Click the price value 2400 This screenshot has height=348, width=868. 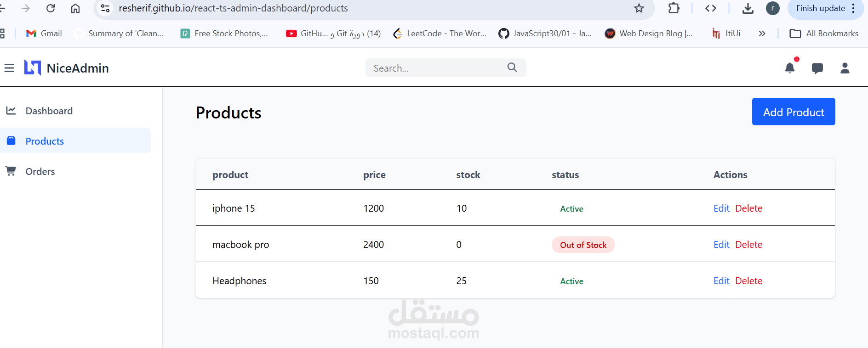pyautogui.click(x=373, y=245)
